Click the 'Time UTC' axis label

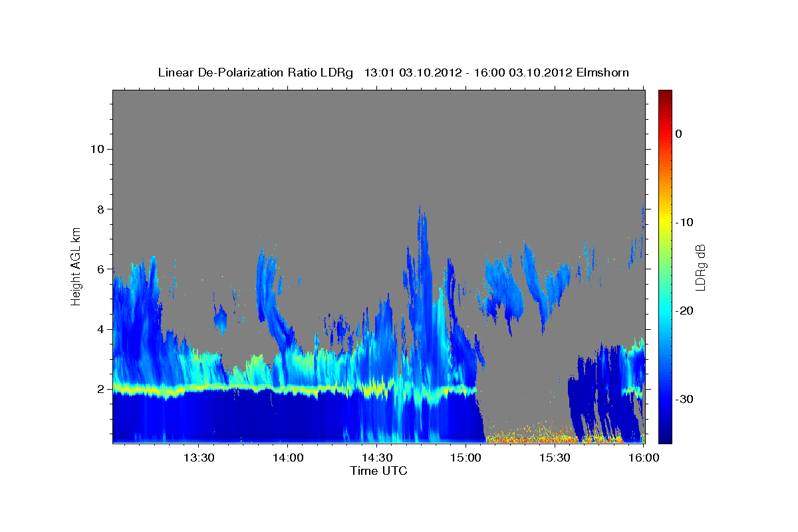tap(378, 471)
